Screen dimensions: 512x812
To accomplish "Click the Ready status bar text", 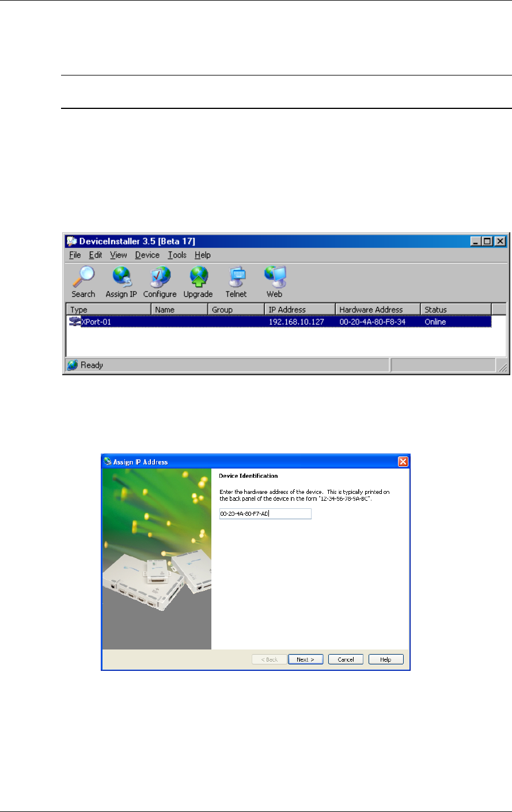I will coord(92,365).
